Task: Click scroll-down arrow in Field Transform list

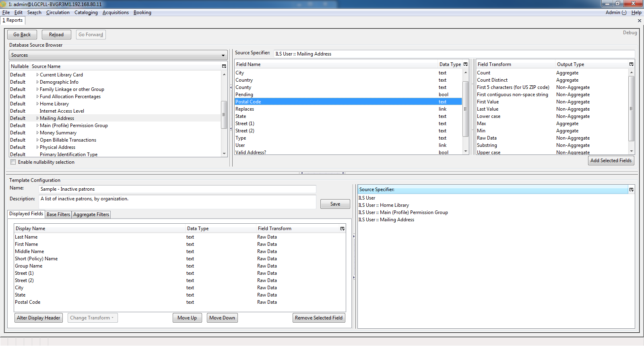Action: [x=631, y=151]
